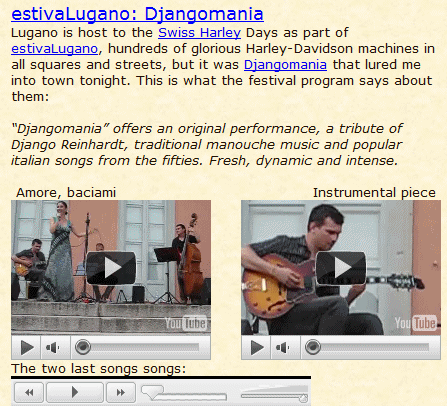
Task: Click play in Amore, baciami control bar
Action: point(26,348)
